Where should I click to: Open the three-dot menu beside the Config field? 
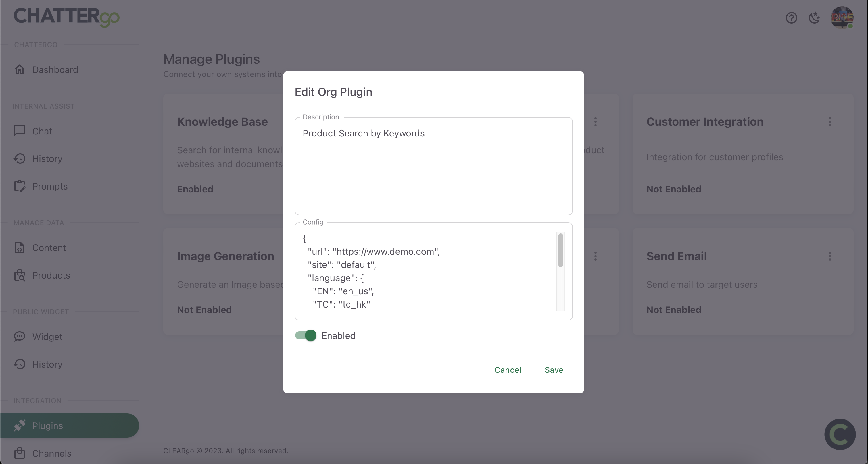point(596,256)
